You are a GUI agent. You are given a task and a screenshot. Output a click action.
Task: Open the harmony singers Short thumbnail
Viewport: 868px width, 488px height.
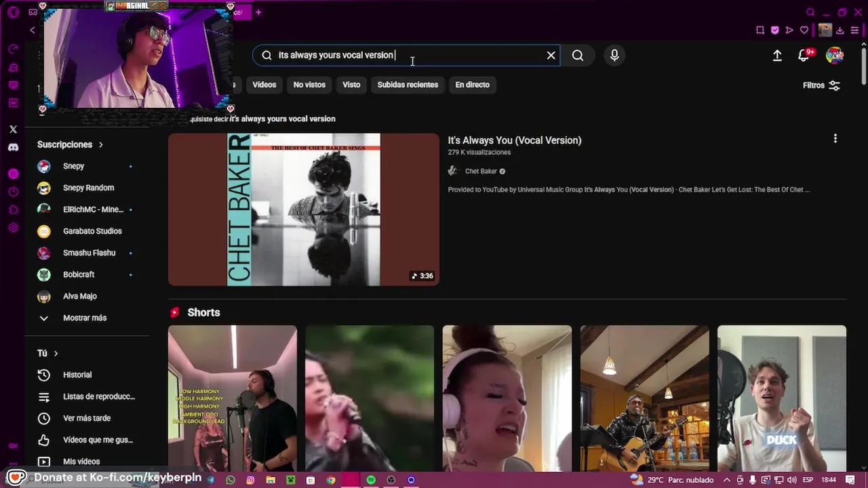[x=233, y=399]
